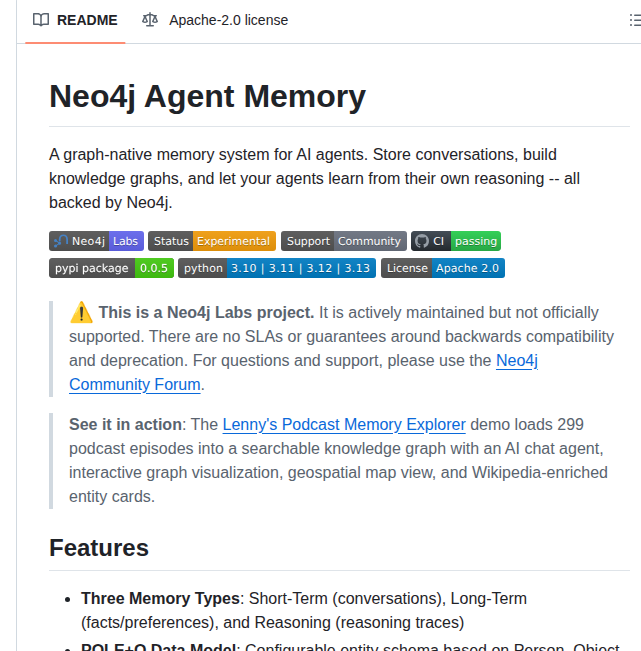Image resolution: width=641 pixels, height=651 pixels.
Task: Switch to Apache-2.0 license tab
Action: (x=215, y=20)
